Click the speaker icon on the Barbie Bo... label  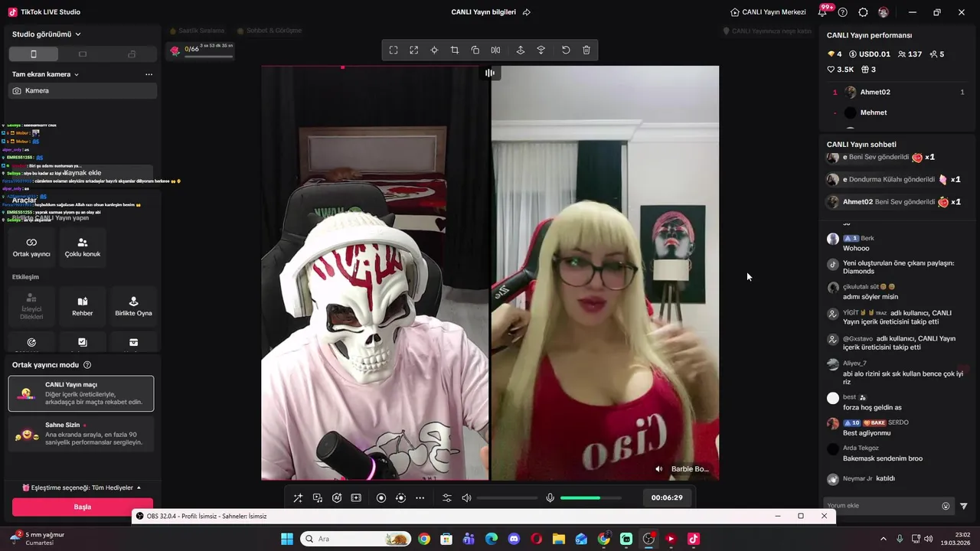tap(659, 469)
